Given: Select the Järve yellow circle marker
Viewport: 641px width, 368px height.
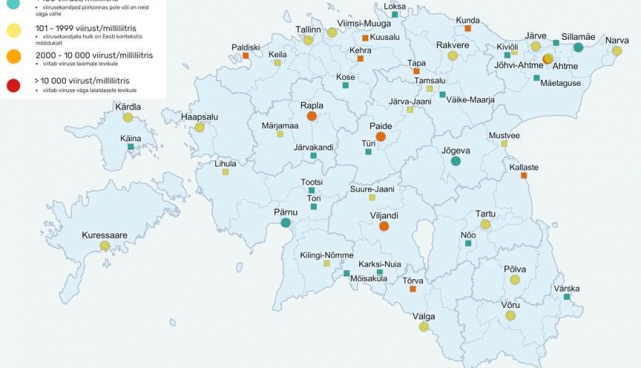Looking at the screenshot, I should pos(536,46).
